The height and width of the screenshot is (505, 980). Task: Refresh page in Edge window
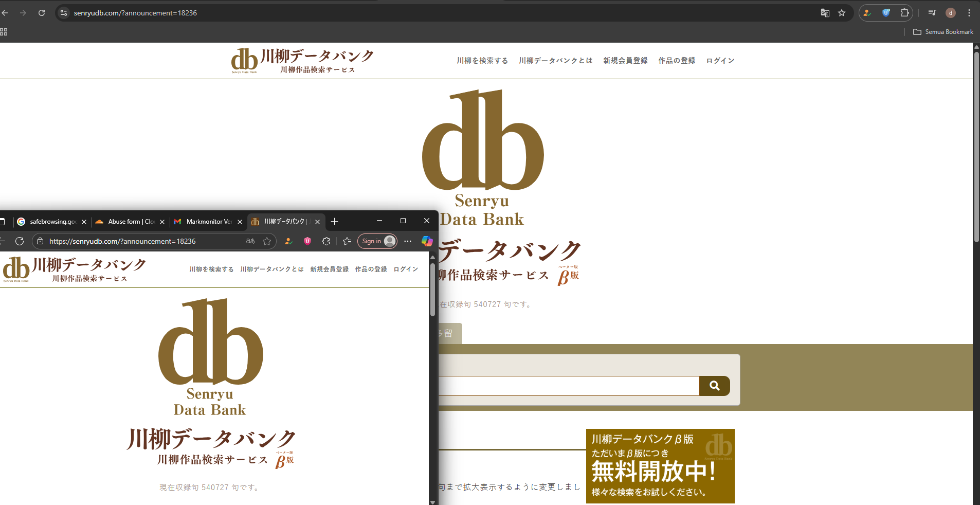tap(20, 241)
